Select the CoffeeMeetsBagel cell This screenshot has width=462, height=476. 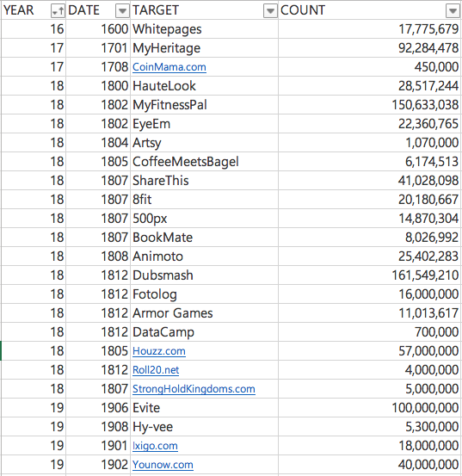tap(205, 162)
